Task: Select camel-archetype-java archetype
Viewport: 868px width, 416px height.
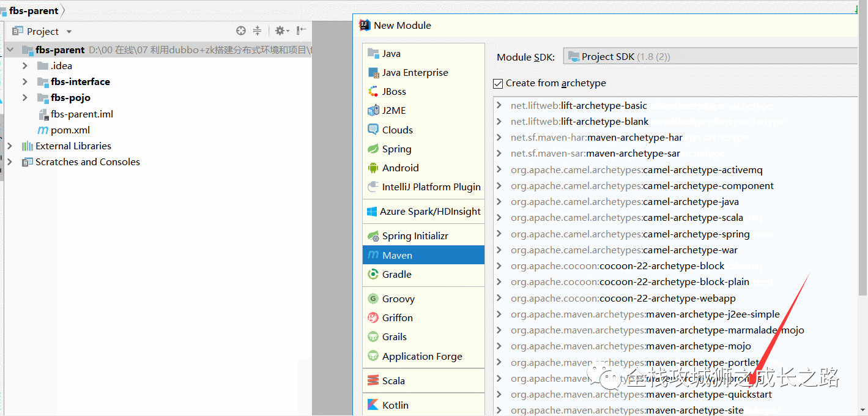Action: click(x=625, y=202)
